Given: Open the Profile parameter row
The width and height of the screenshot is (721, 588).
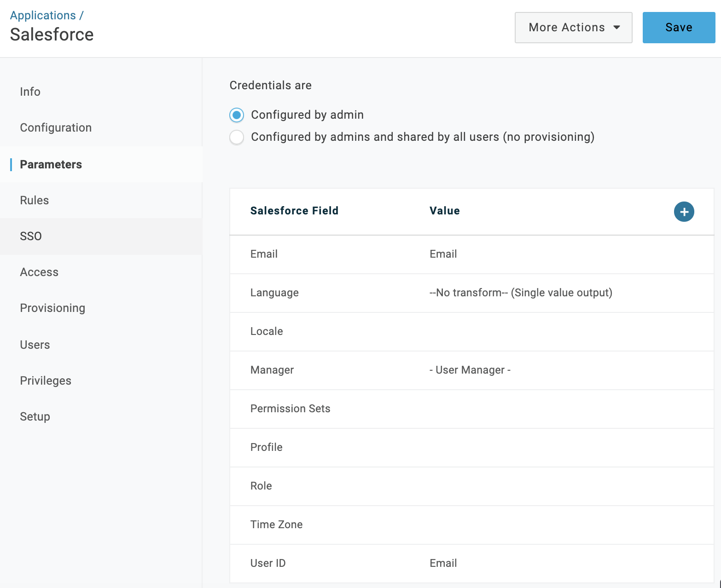Looking at the screenshot, I should point(471,448).
